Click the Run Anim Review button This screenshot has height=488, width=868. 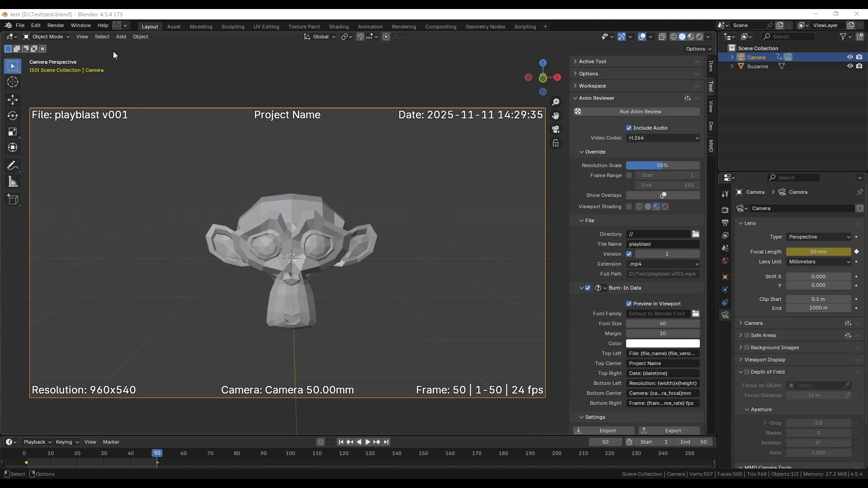pos(640,112)
